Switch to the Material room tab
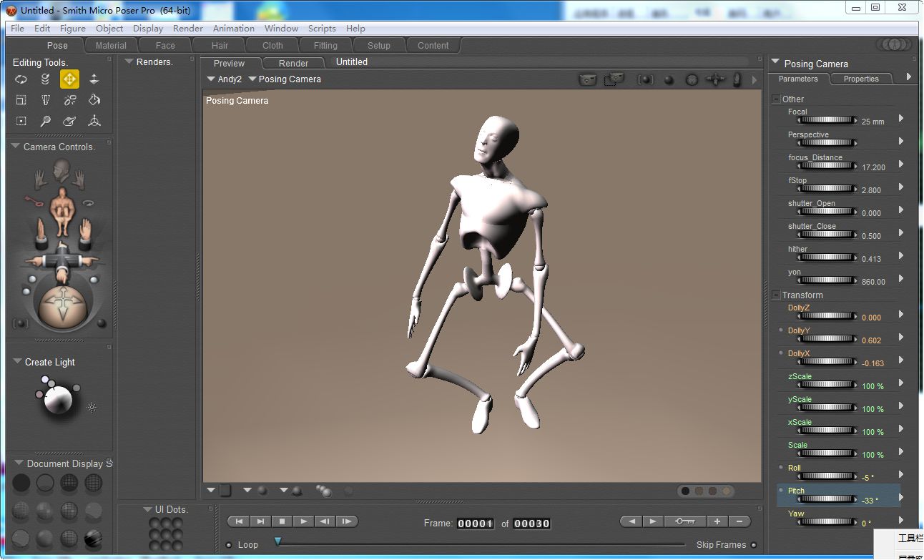 pos(111,45)
